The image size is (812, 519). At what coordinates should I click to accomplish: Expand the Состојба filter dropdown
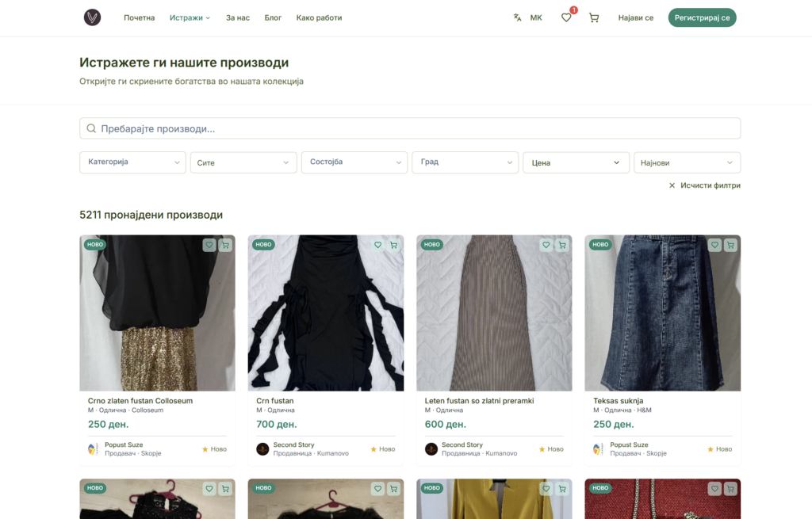(354, 162)
